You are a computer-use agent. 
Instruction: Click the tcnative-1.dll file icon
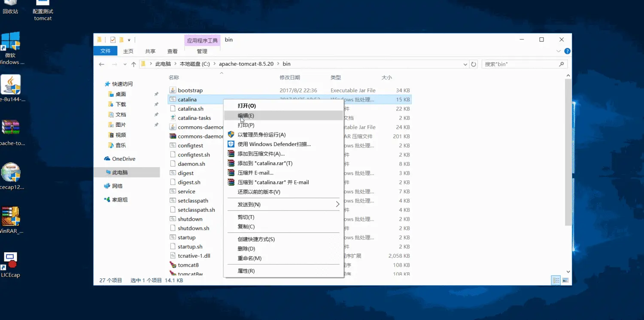tap(173, 256)
